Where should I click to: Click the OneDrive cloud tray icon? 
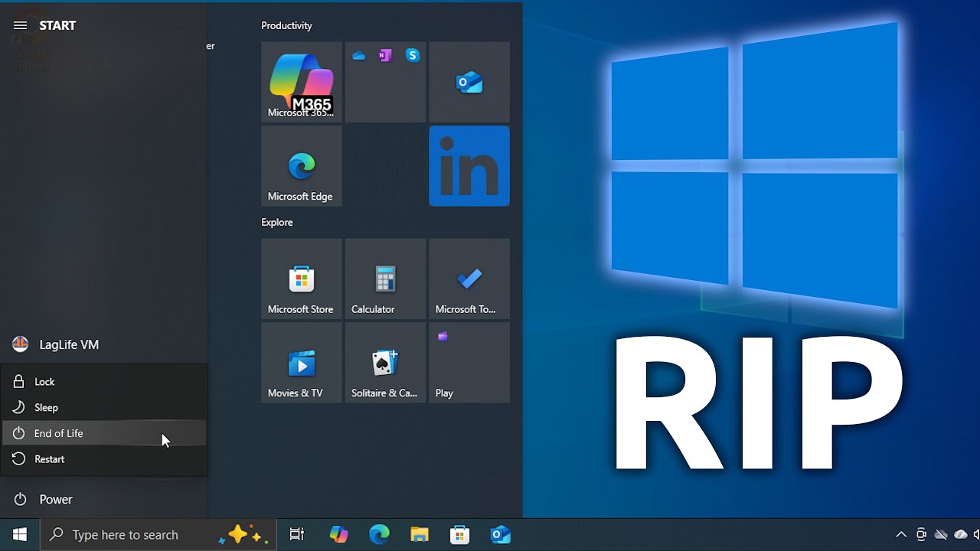[960, 535]
